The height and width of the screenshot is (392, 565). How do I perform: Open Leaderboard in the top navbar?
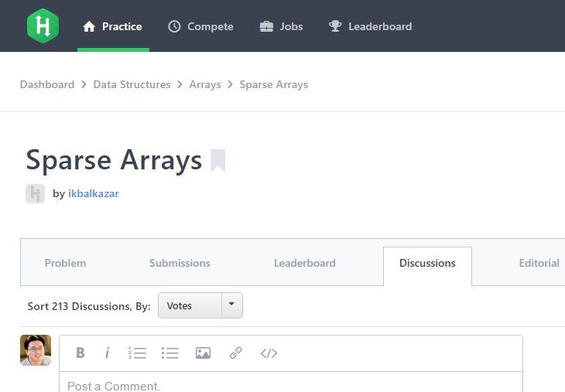(370, 26)
